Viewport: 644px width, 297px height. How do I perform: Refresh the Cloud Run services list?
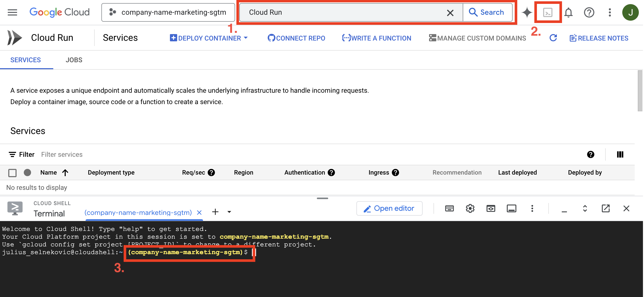pos(553,38)
